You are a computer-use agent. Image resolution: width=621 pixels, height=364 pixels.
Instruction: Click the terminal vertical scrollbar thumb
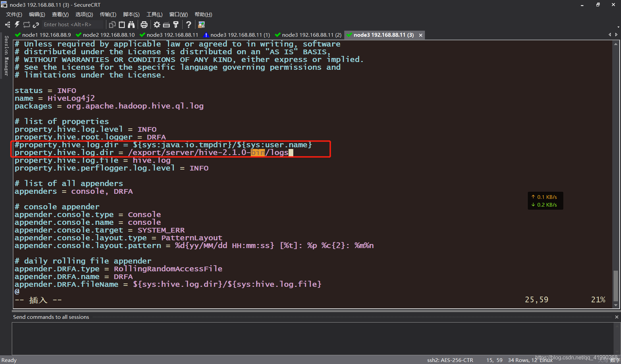[x=616, y=286]
